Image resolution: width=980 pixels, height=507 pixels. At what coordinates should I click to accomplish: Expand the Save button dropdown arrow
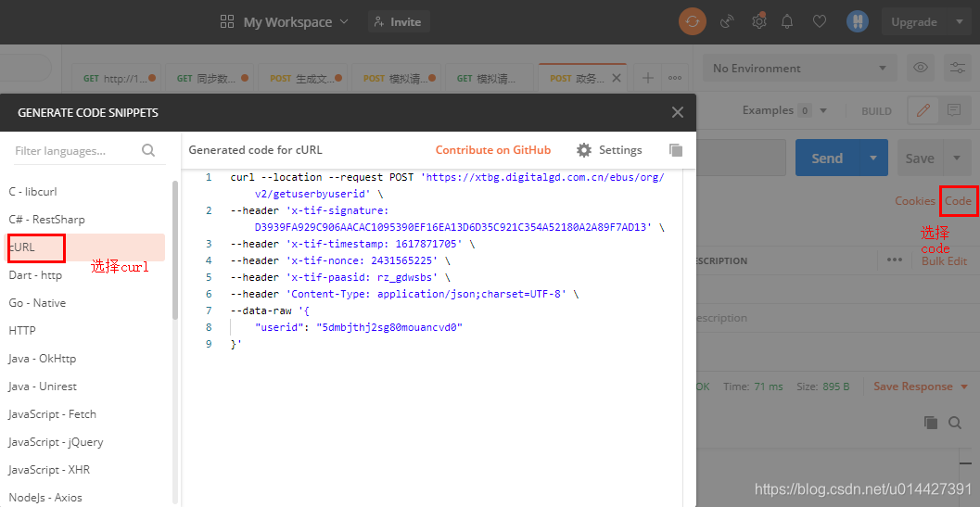957,158
